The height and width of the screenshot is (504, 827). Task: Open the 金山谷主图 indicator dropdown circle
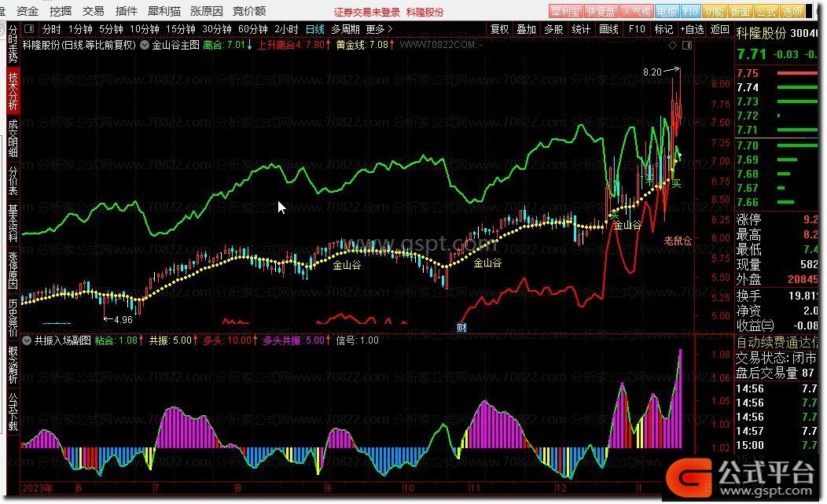145,45
